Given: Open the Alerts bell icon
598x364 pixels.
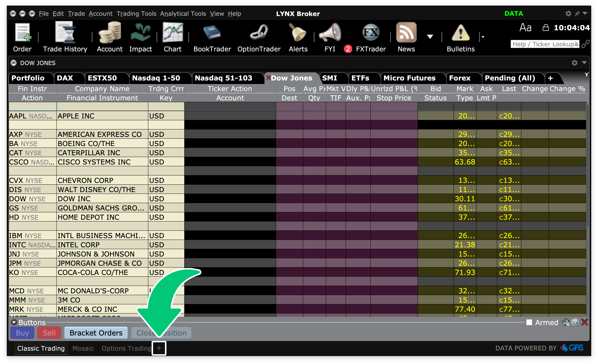Looking at the screenshot, I should pyautogui.click(x=298, y=33).
